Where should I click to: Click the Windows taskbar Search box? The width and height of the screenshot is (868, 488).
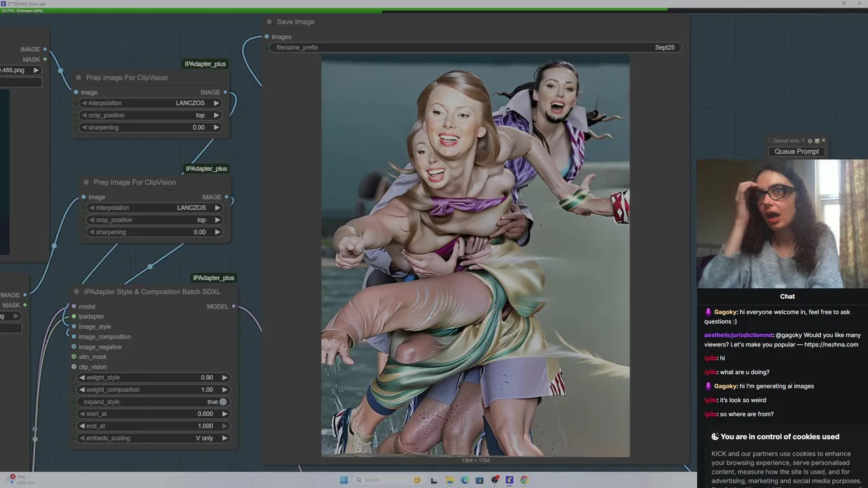click(372, 480)
